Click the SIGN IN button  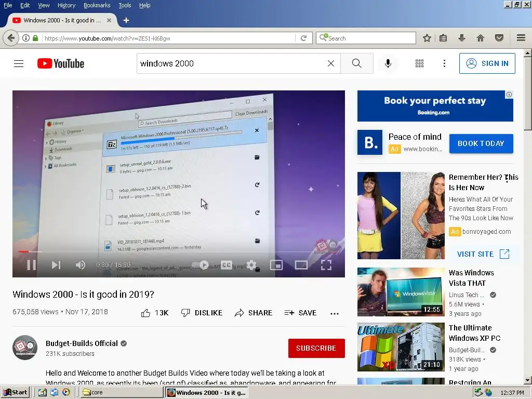point(487,63)
